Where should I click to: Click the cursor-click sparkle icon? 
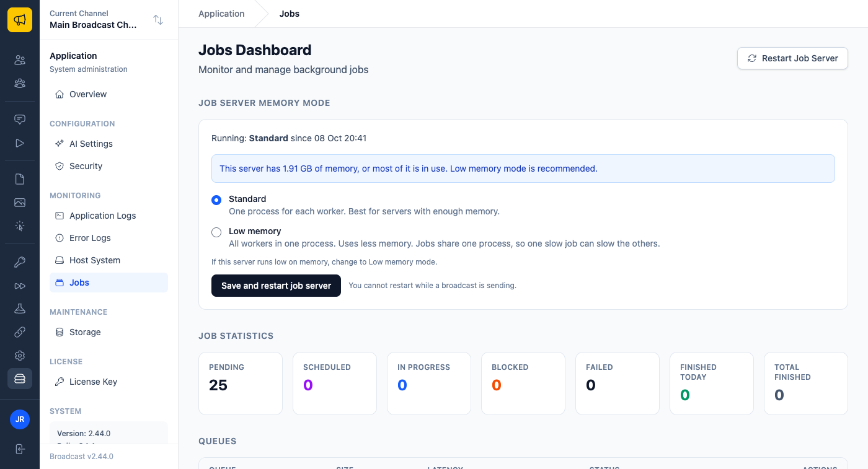(x=20, y=226)
